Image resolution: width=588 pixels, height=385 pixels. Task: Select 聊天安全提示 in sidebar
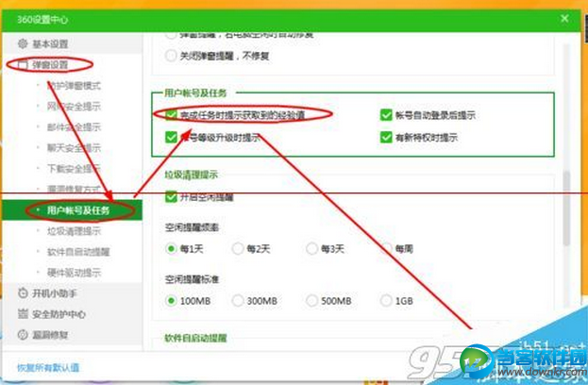click(74, 148)
